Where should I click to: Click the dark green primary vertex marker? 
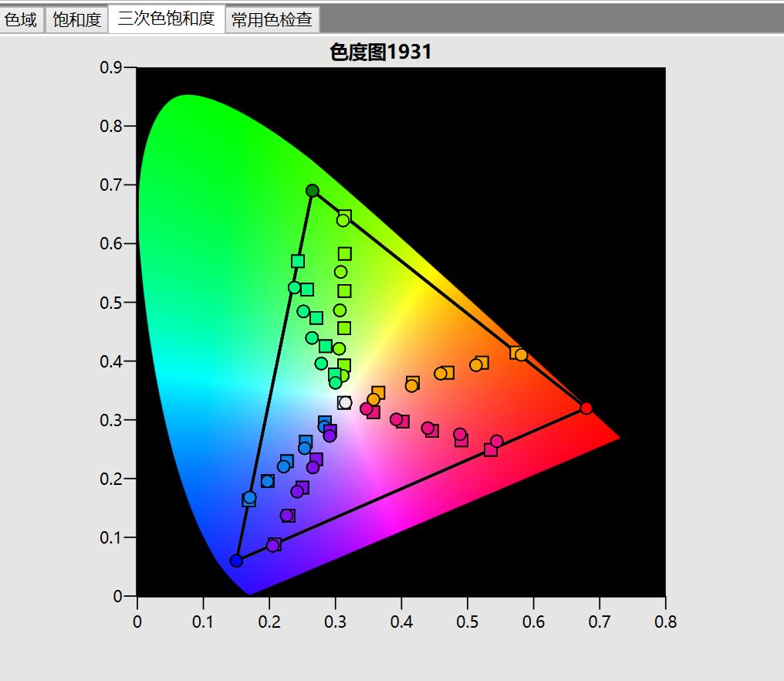point(313,191)
